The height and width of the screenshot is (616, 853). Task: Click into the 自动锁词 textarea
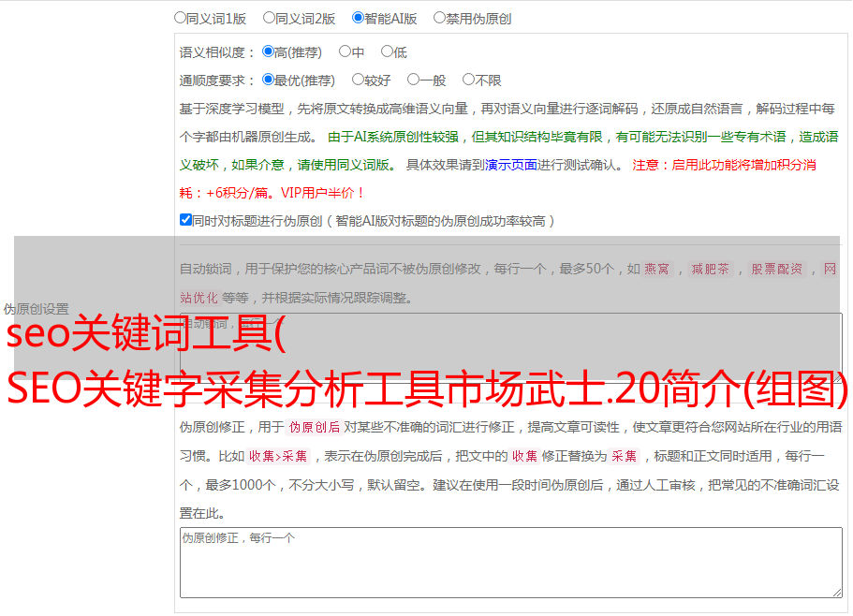click(511, 348)
